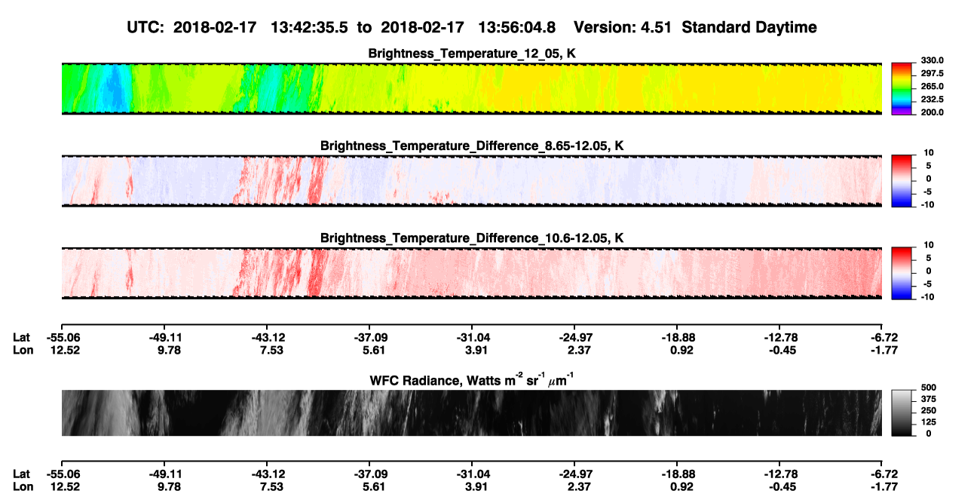980x503 pixels.
Task: Click the 8.65-12.05 difference red-blue color bar
Action: [x=903, y=181]
